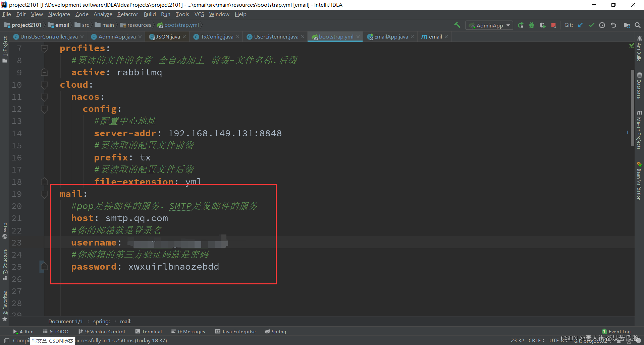Stop the running process red square
This screenshot has width=644, height=345.
[x=553, y=25]
